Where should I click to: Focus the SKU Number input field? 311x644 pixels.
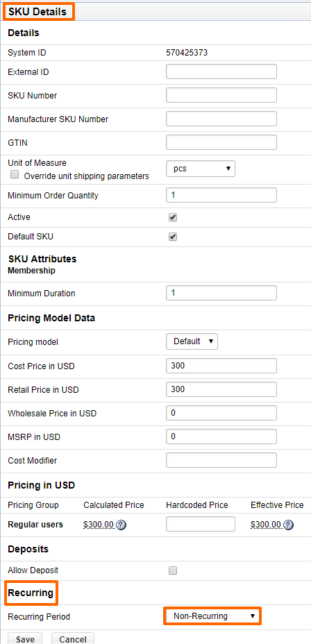click(221, 95)
